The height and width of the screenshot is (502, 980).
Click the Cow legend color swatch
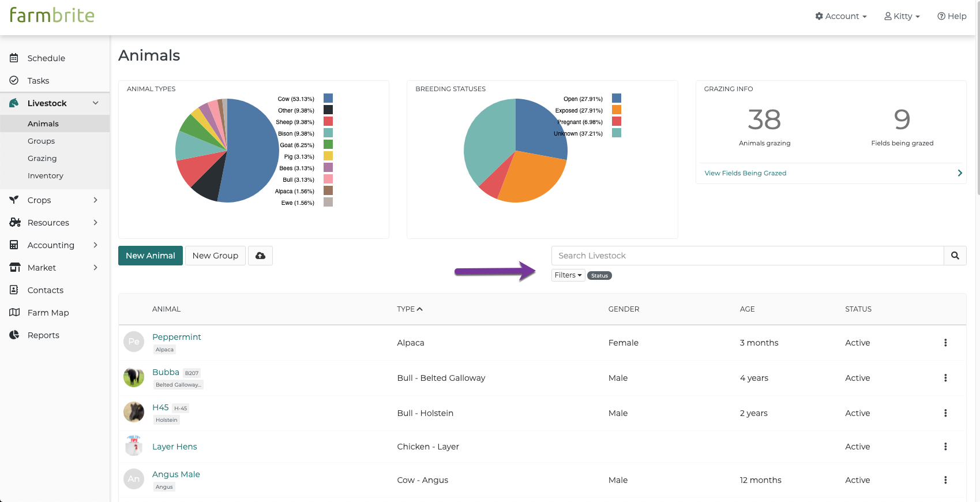point(328,98)
